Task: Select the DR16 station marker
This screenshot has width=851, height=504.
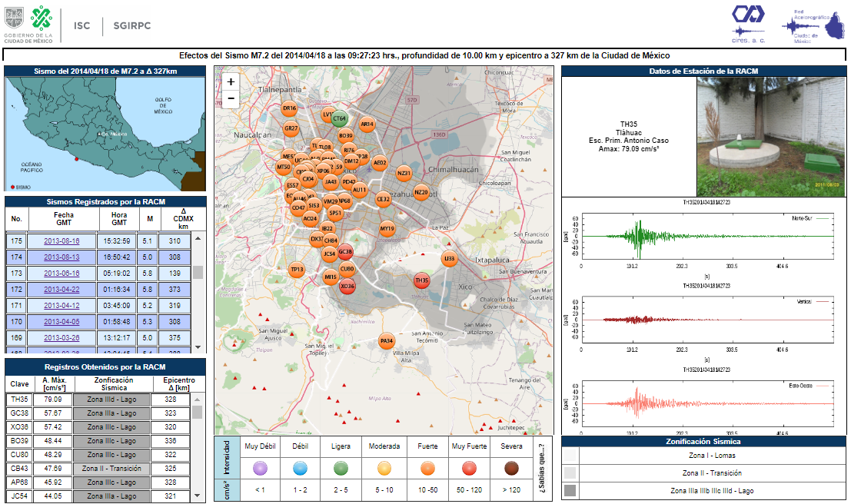Action: 290,109
